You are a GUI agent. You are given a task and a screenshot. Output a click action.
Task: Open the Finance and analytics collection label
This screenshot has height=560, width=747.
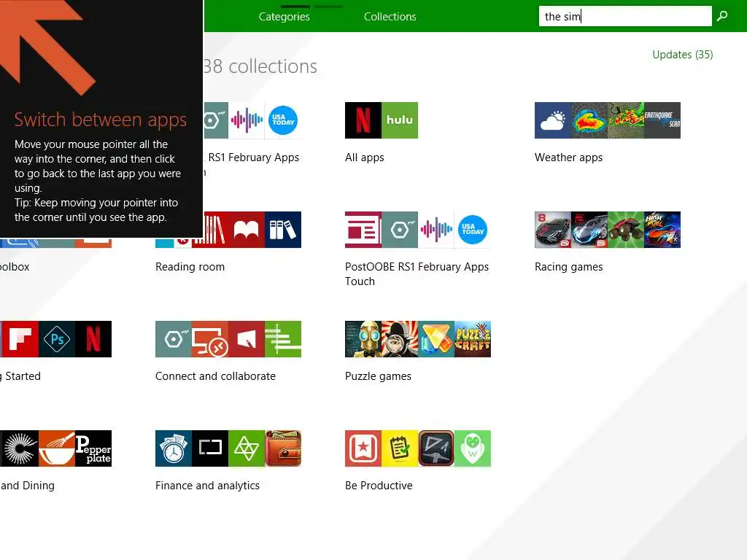[207, 486]
